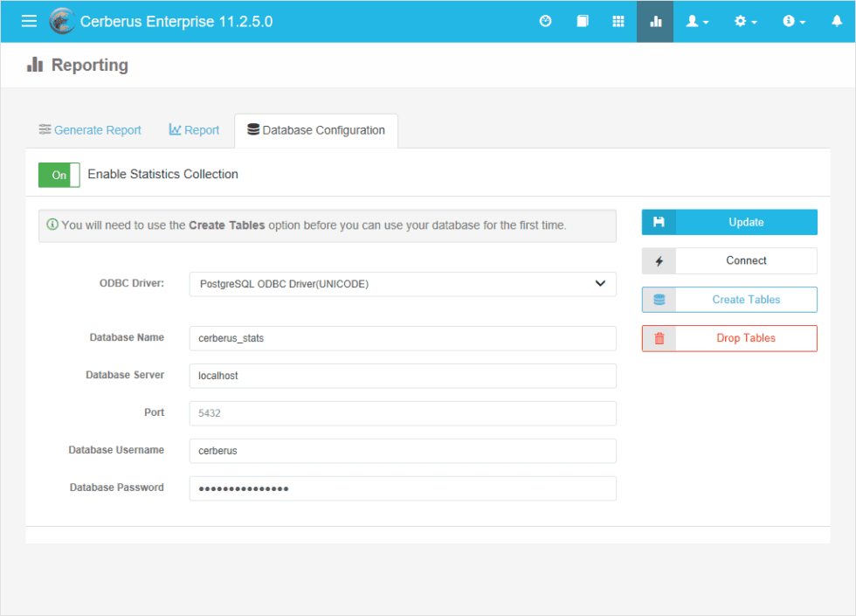Image resolution: width=856 pixels, height=616 pixels.
Task: Switch to the Generate Report tab
Action: click(89, 129)
